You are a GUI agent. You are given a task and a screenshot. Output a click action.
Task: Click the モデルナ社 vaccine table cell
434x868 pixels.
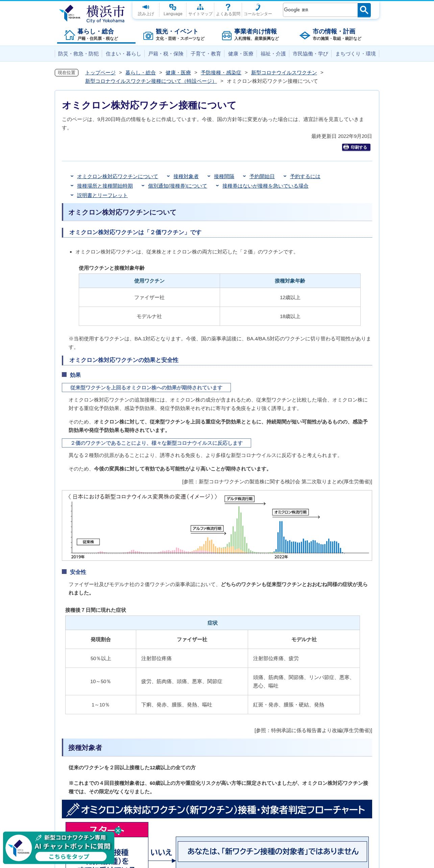[x=149, y=316]
